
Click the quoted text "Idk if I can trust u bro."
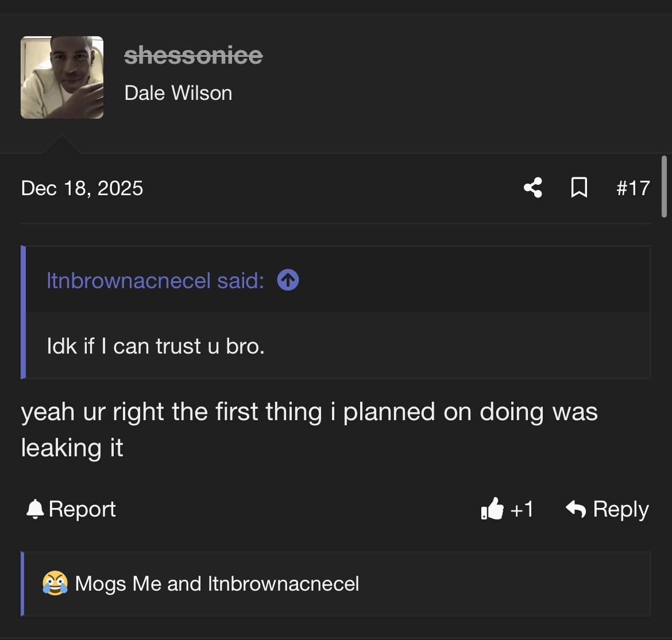[156, 346]
